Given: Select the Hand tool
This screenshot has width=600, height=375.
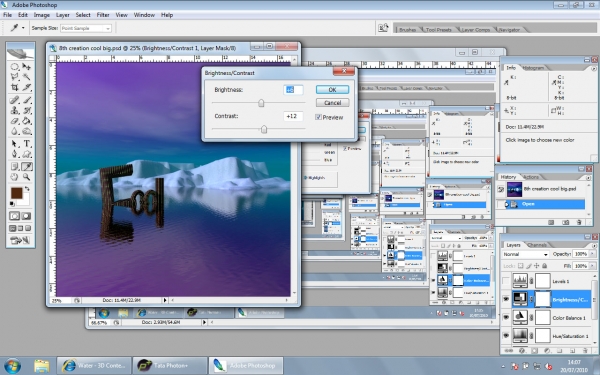Looking at the screenshot, I should pyautogui.click(x=15, y=177).
